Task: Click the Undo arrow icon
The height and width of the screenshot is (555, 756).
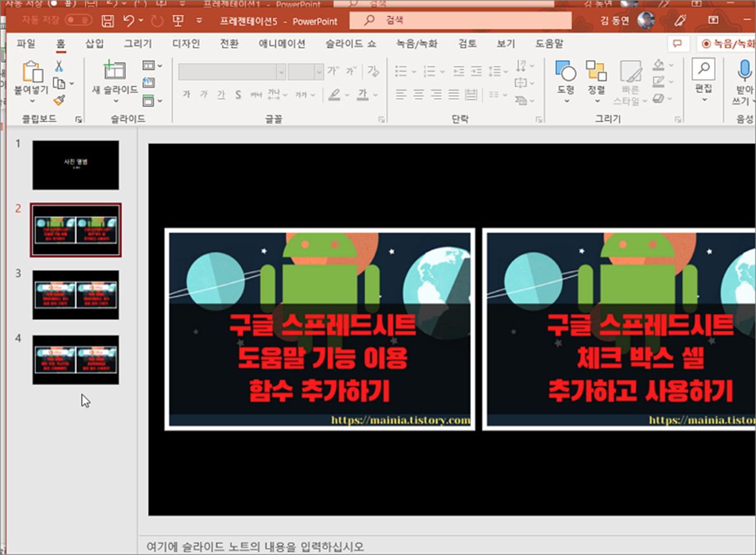Action: coord(128,21)
